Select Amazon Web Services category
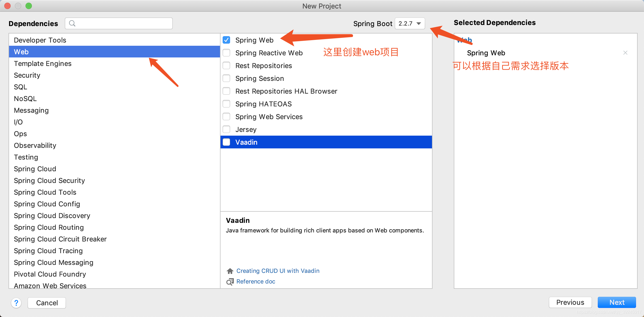 coord(115,285)
